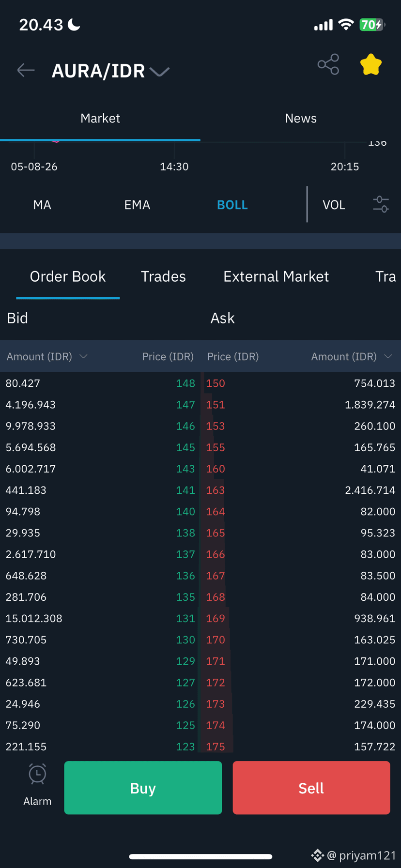Switch to the Trades tab

163,276
